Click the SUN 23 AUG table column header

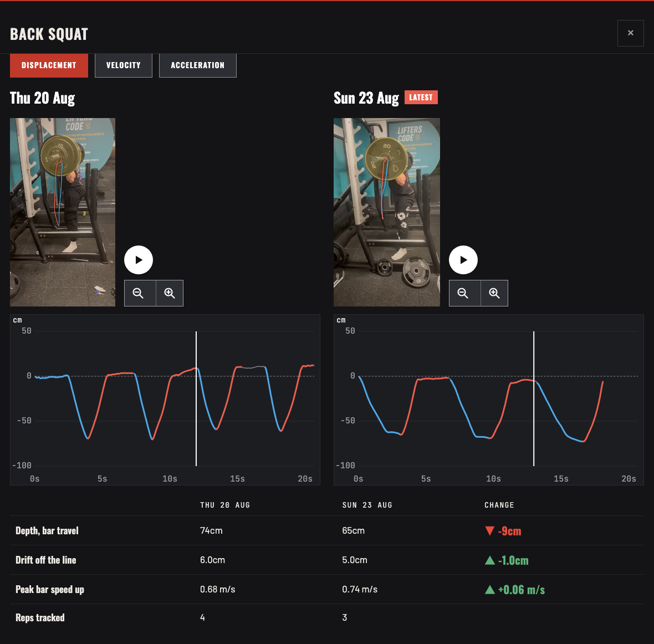pos(367,505)
